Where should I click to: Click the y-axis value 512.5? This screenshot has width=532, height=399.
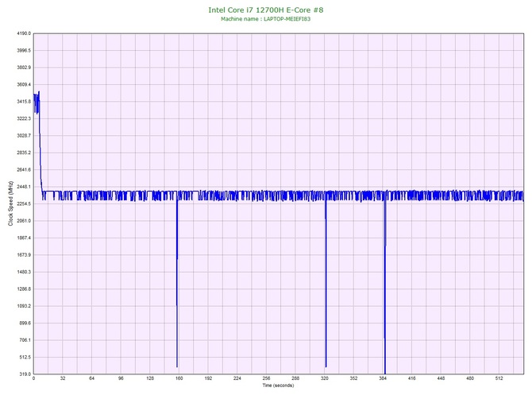(25, 357)
